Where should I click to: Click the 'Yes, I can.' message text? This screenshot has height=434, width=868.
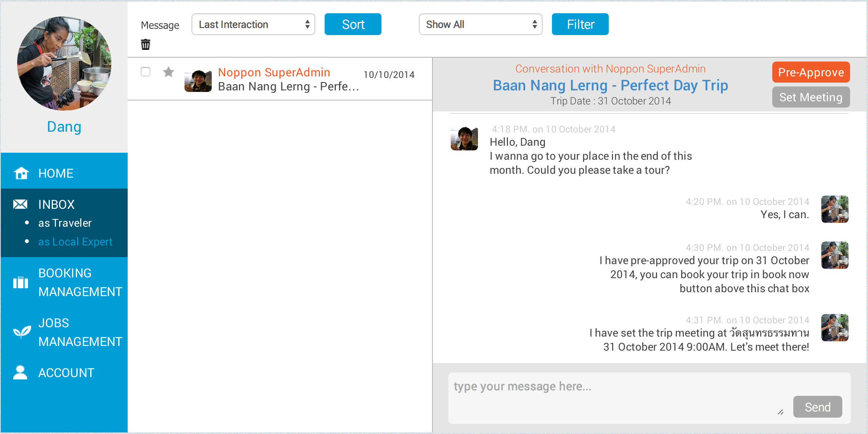(785, 214)
